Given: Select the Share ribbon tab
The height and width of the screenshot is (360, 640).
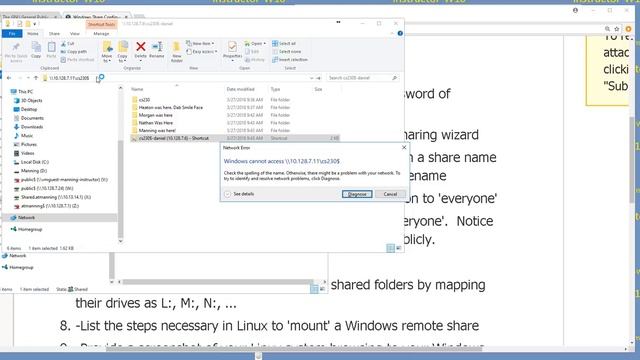Looking at the screenshot, I should click(x=54, y=33).
